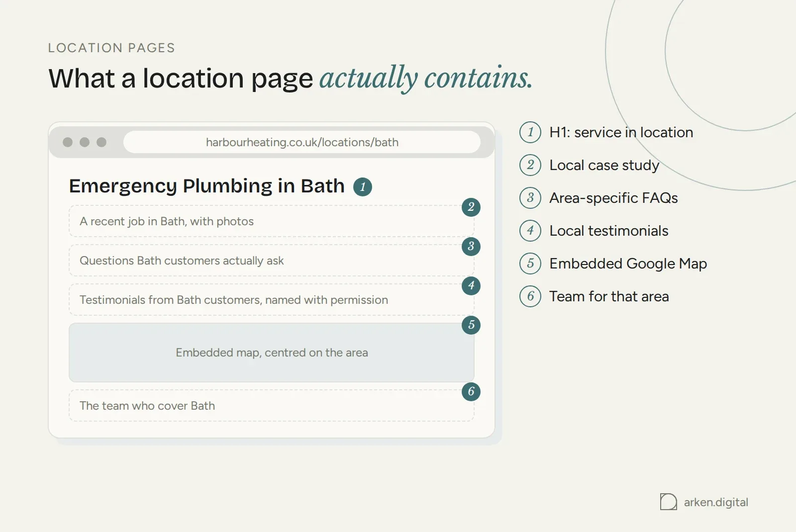The width and height of the screenshot is (796, 532).
Task: Click outlined circle 5 next to Embedded Google Map
Action: pyautogui.click(x=530, y=264)
